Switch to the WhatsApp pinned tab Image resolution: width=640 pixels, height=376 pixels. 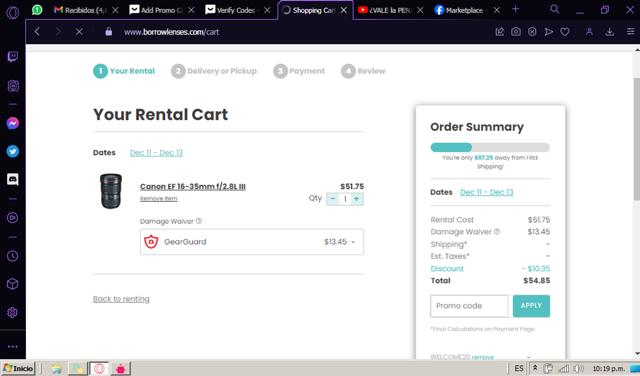click(x=37, y=9)
